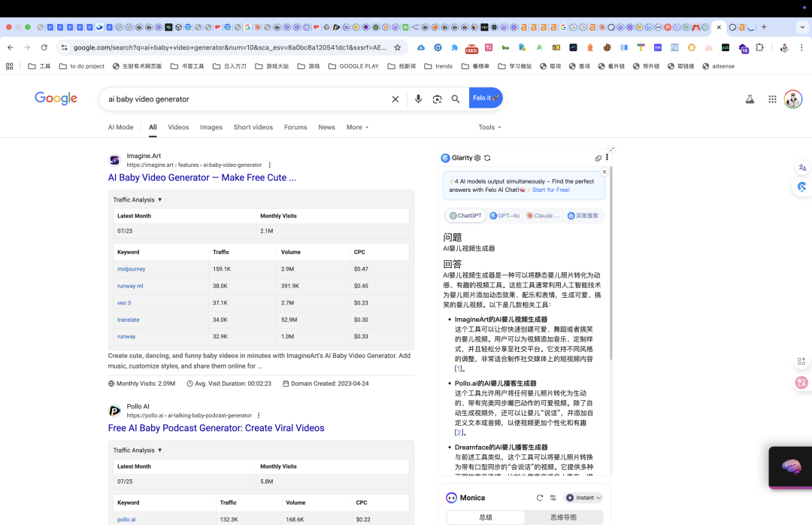
Task: Click the magnifier search icon in the search box
Action: [x=455, y=99]
